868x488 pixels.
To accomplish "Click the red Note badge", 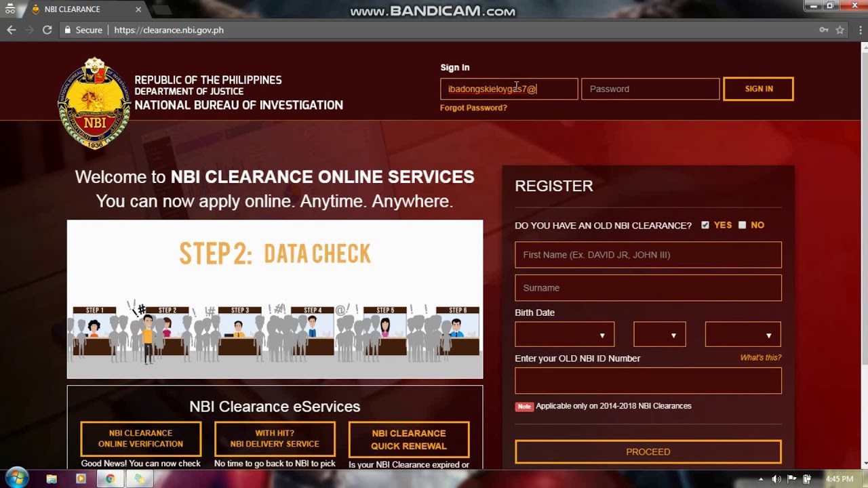I will 524,407.
